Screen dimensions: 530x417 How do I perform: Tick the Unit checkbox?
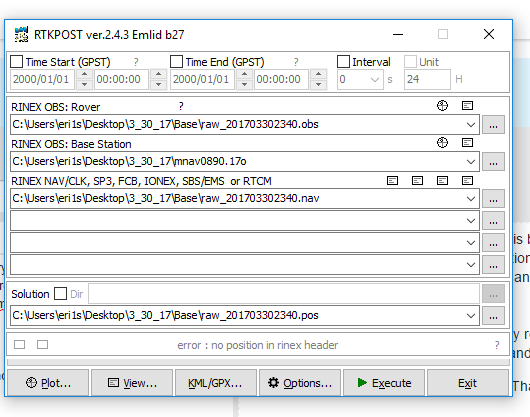point(410,62)
